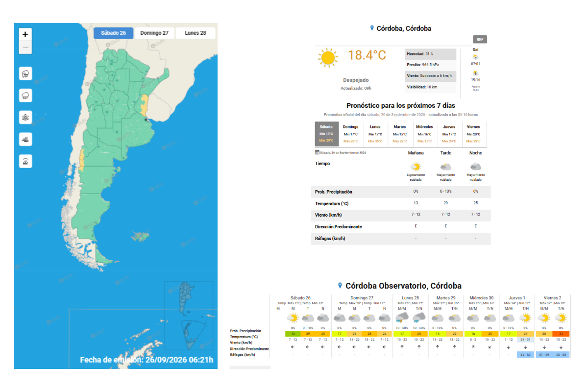Click the Mañana slightly cloudy weather icon
The image size is (588, 392).
[x=416, y=167]
